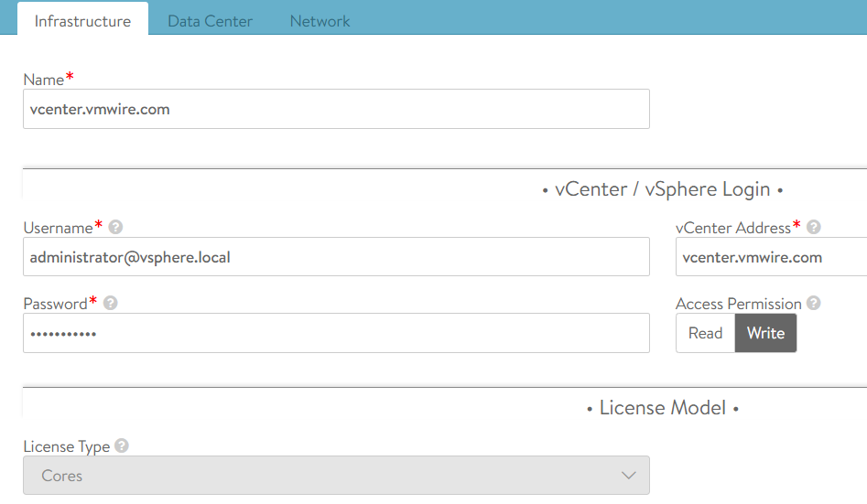Click the Password label text
The image size is (867, 504).
tap(55, 304)
